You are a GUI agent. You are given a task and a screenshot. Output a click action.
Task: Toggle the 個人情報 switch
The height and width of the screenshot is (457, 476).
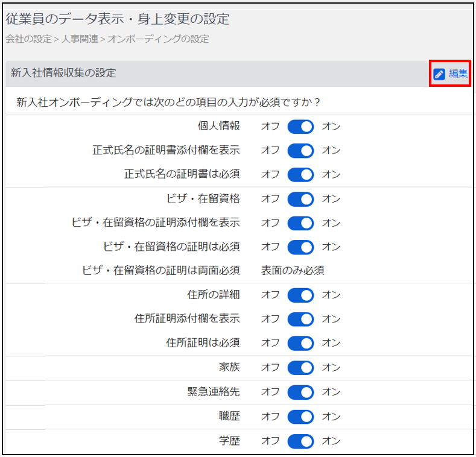click(x=300, y=127)
